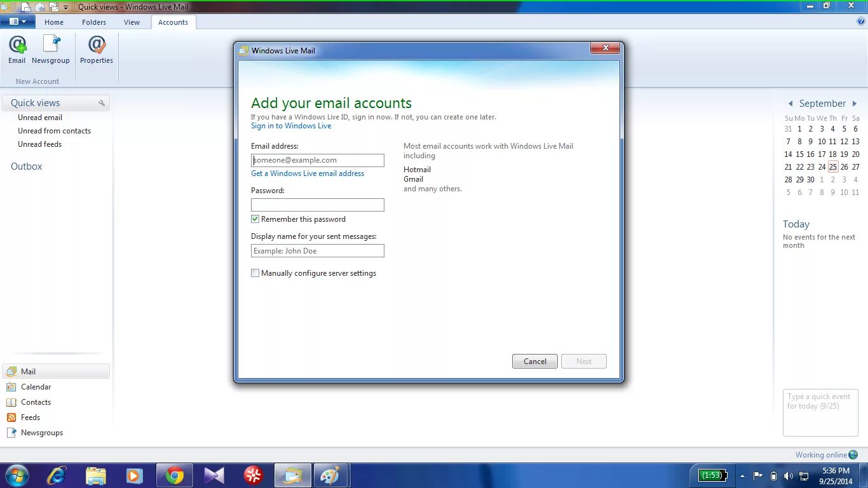Select Unread from contacts quick view
Viewport: 868px width, 488px height.
click(55, 131)
